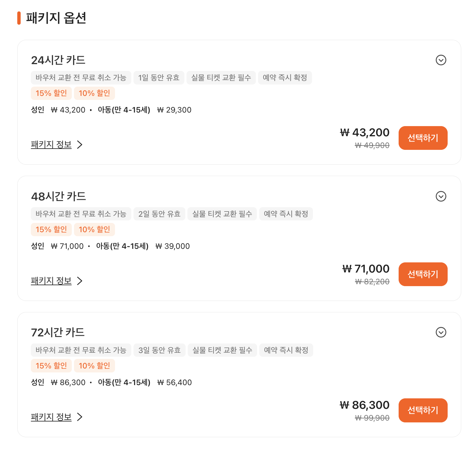Expand the 48시간 카드 details chevron
This screenshot has width=476, height=452.
[441, 196]
